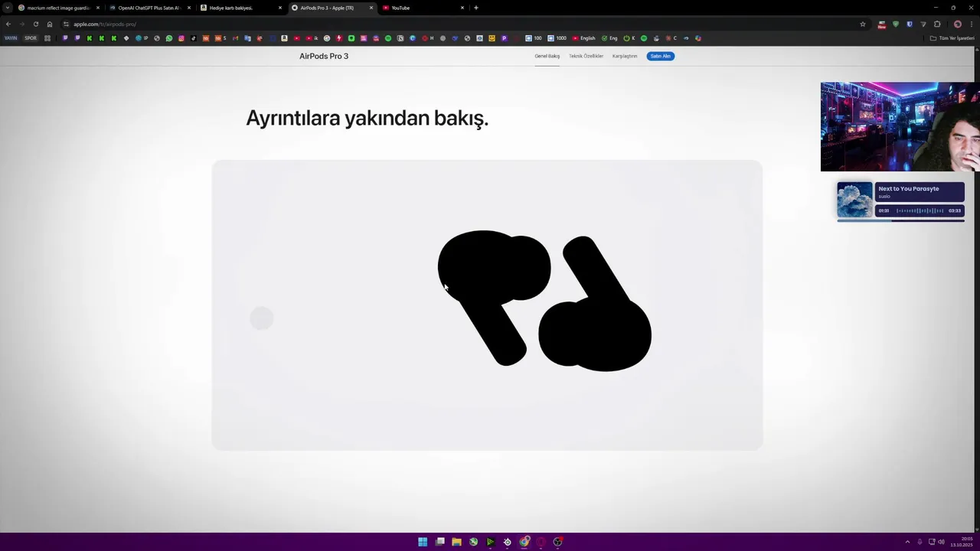This screenshot has height=551, width=980.
Task: Open the browser home page
Action: (x=50, y=24)
